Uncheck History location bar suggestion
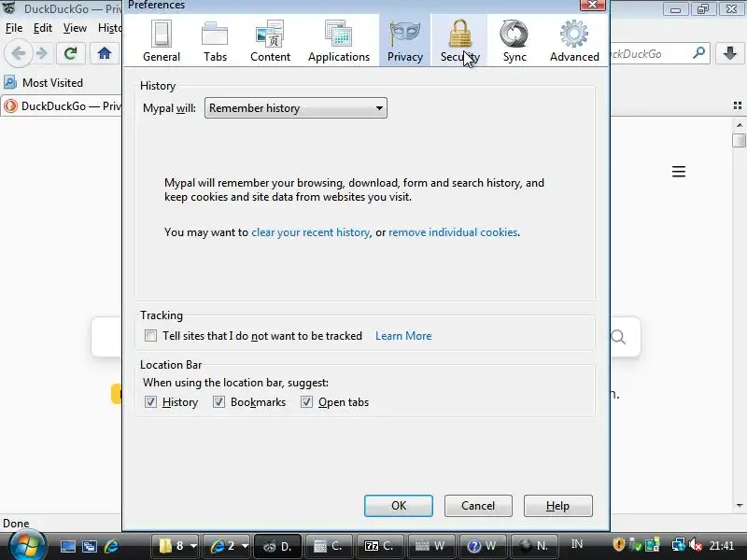Screen dimensions: 747x560 tap(150, 402)
